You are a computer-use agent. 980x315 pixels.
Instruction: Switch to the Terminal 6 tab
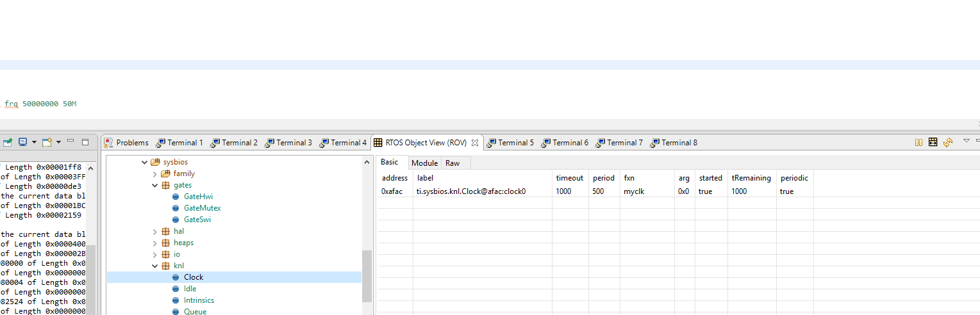(x=564, y=143)
